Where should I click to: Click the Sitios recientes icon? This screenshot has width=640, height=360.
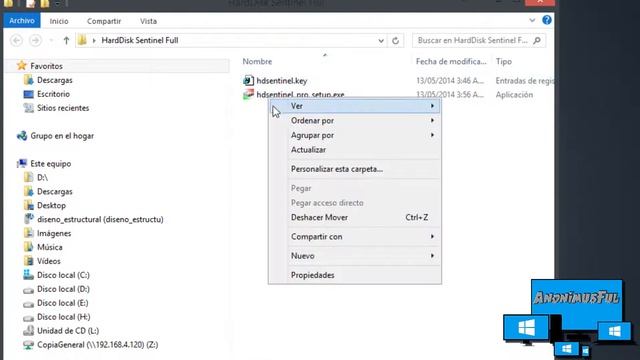point(28,108)
